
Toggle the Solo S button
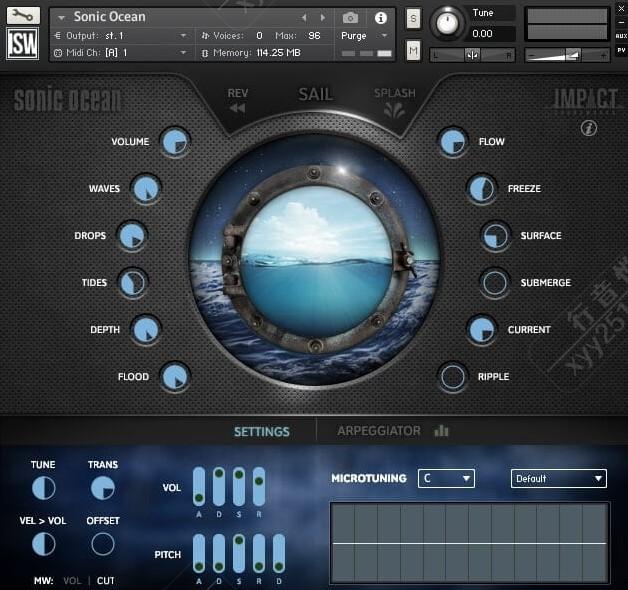click(x=413, y=18)
